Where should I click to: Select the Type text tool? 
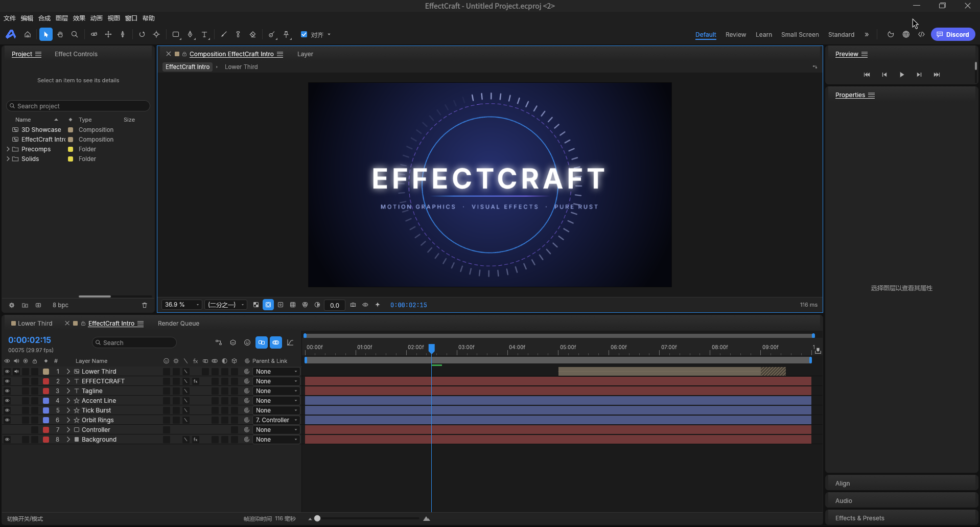click(204, 34)
